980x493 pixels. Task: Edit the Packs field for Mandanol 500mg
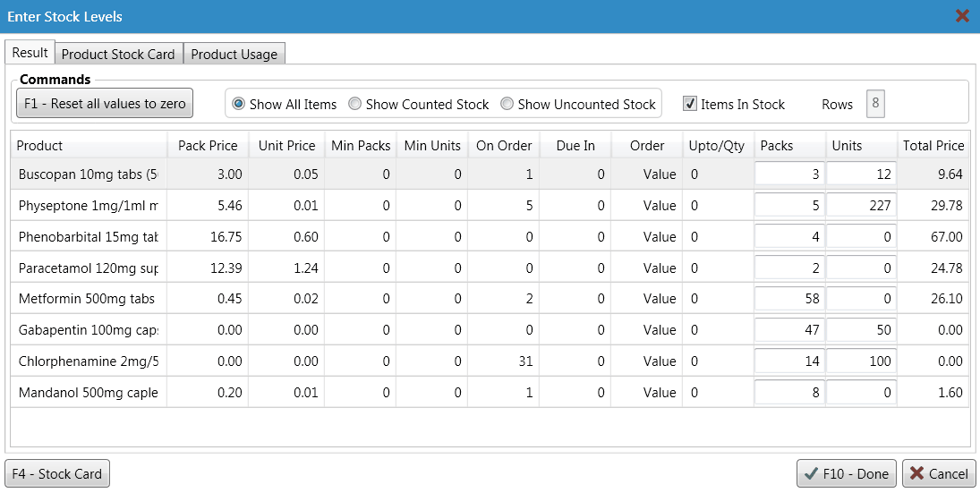[x=790, y=393]
